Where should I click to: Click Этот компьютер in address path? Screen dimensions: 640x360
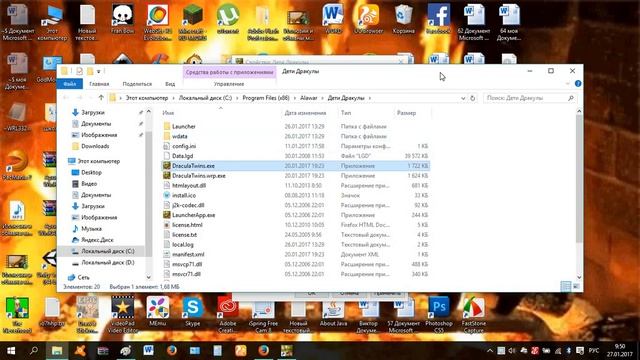point(147,98)
